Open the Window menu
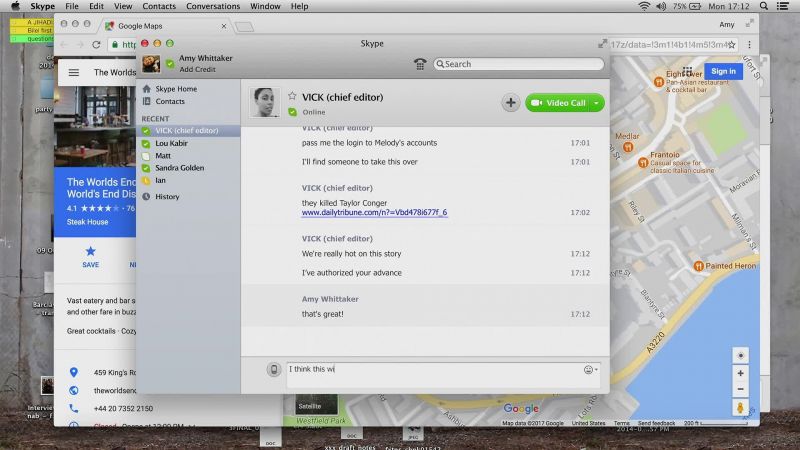The width and height of the screenshot is (800, 450). pyautogui.click(x=265, y=6)
